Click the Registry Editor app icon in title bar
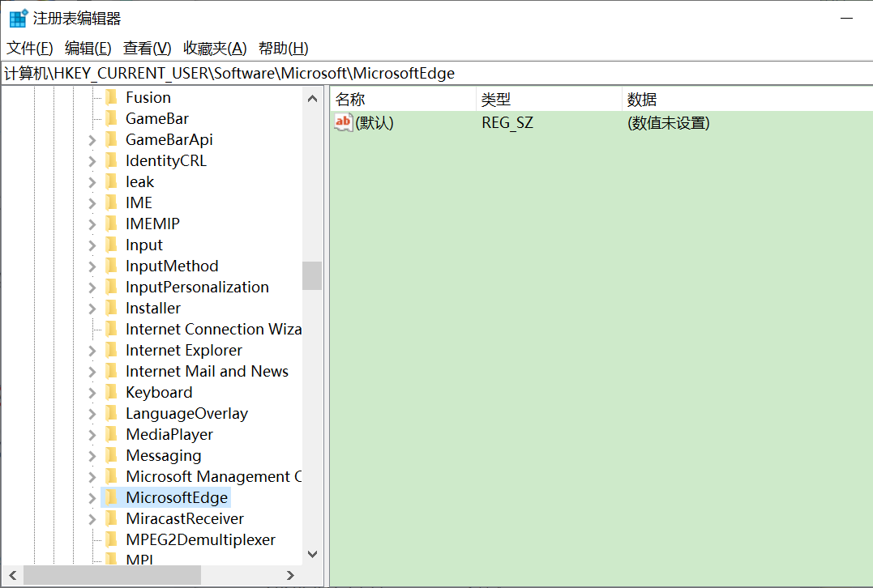The width and height of the screenshot is (873, 588). coord(19,19)
